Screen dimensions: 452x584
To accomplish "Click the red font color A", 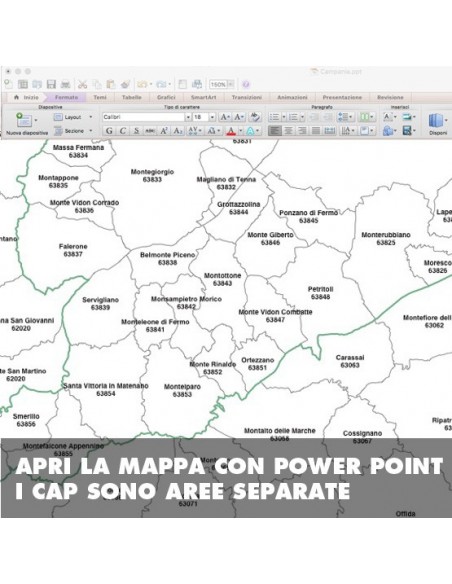I will tap(231, 131).
